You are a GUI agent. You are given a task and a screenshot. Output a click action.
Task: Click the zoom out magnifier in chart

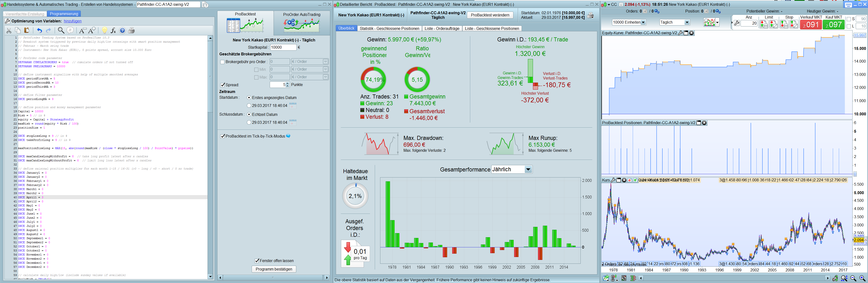pyautogui.click(x=853, y=278)
